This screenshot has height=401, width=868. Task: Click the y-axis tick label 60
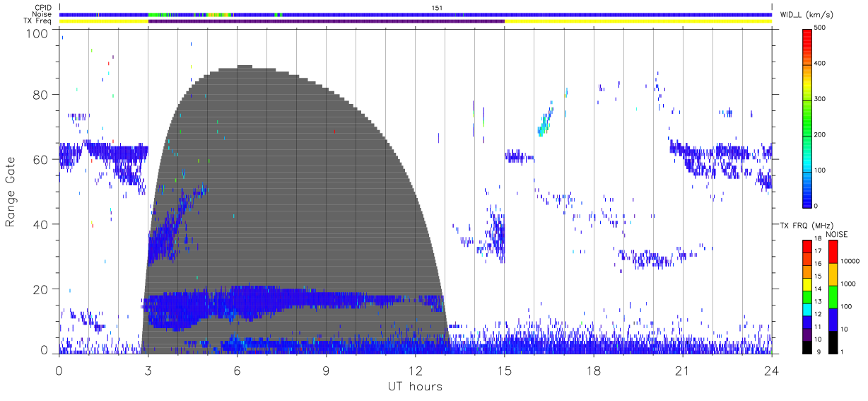point(42,159)
